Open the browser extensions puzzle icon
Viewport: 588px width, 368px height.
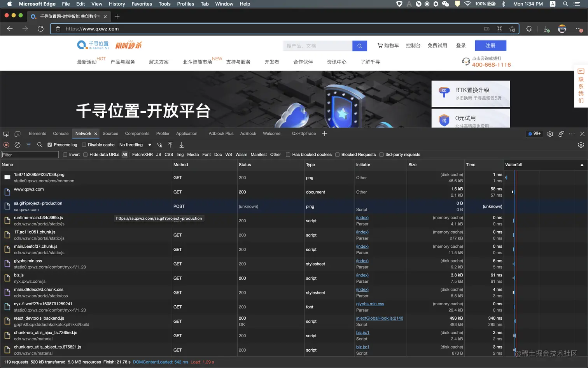click(x=529, y=29)
